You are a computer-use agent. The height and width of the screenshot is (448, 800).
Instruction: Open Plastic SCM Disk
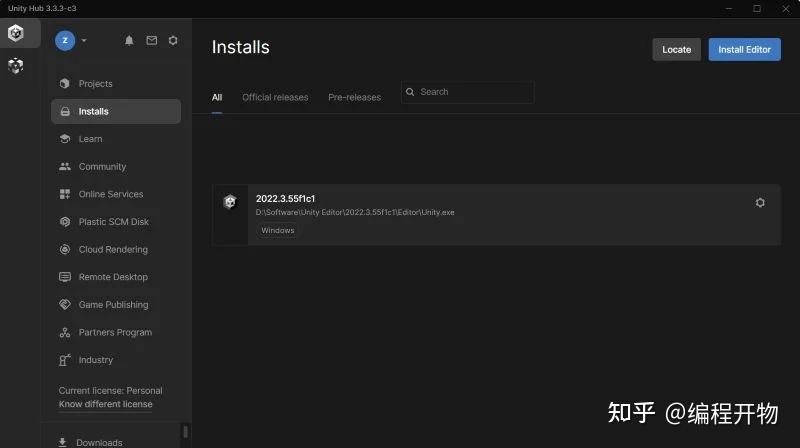(116, 221)
